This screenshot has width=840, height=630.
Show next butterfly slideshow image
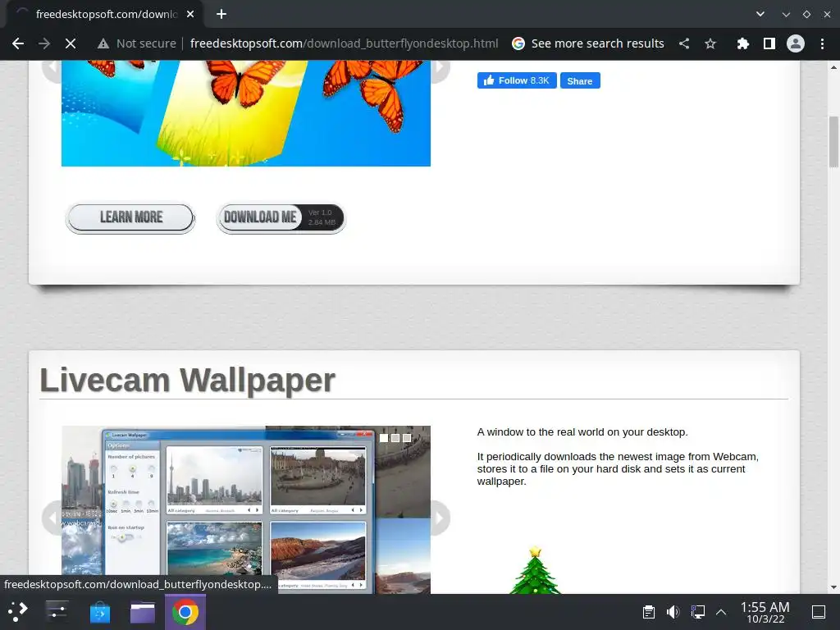tap(440, 68)
